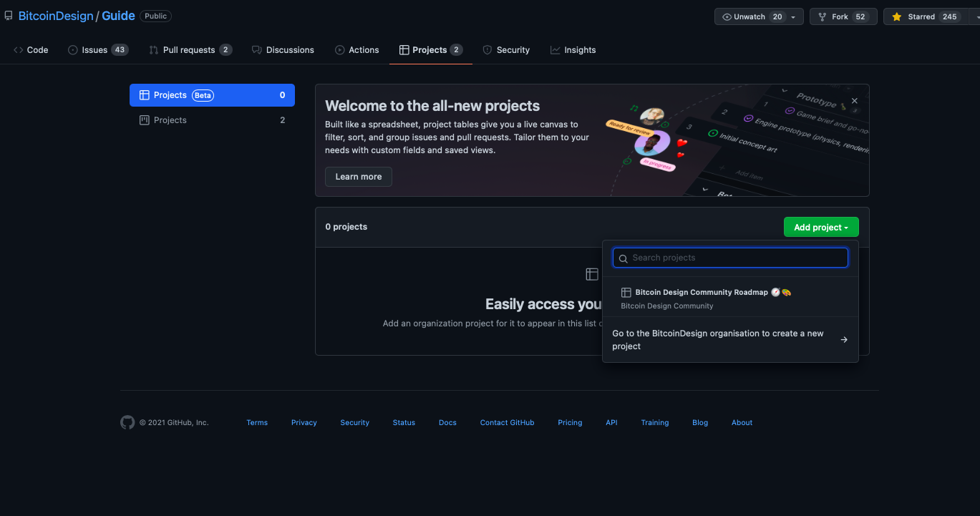Click table icon beside Bitcoin Design Community Roadmap

click(626, 293)
